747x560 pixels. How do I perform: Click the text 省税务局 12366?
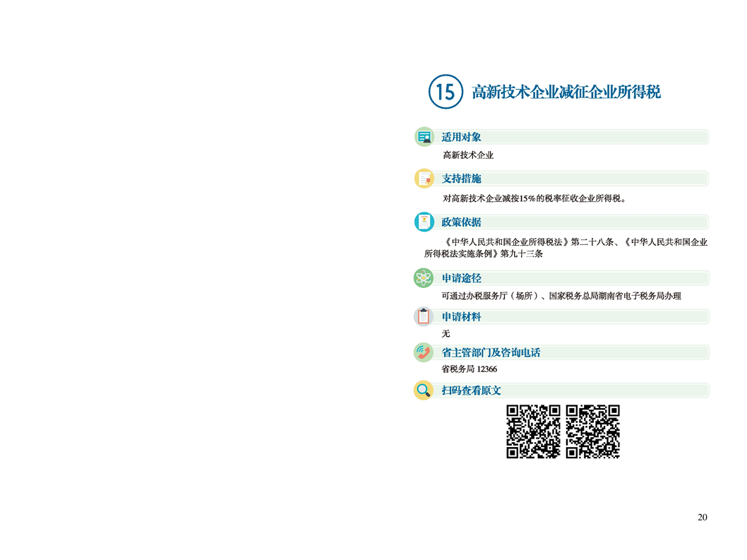click(x=470, y=369)
